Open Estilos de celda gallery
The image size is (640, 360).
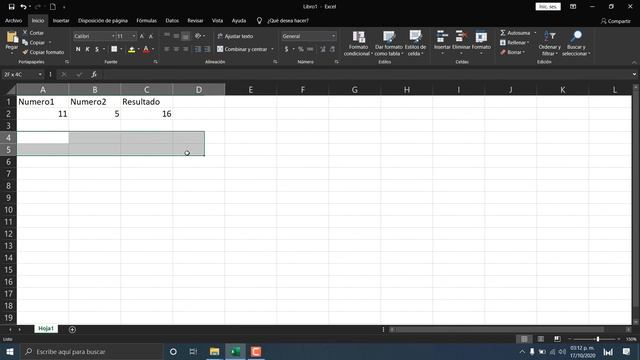click(415, 43)
